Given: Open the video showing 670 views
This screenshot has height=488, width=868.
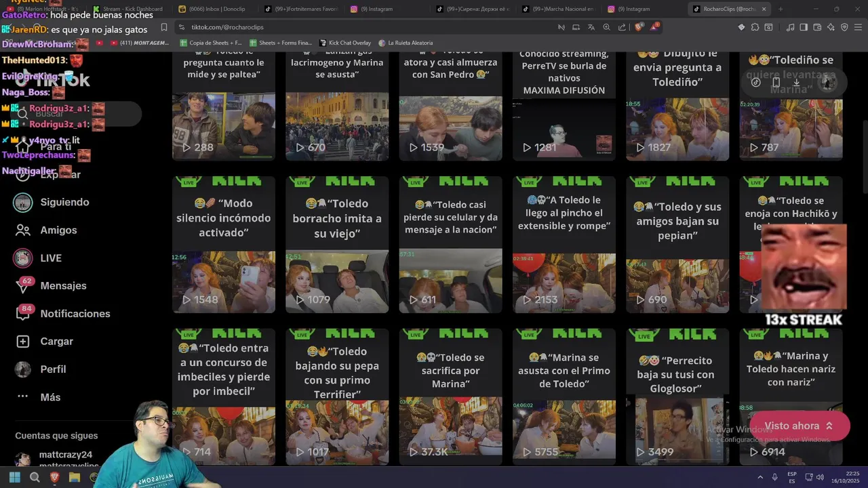Looking at the screenshot, I should coord(337,105).
